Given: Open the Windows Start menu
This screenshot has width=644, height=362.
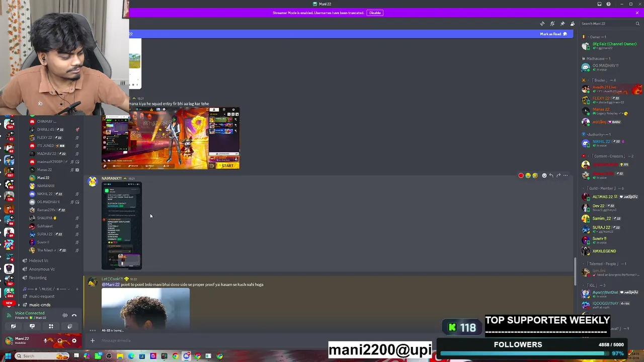Looking at the screenshot, I should (x=8, y=356).
